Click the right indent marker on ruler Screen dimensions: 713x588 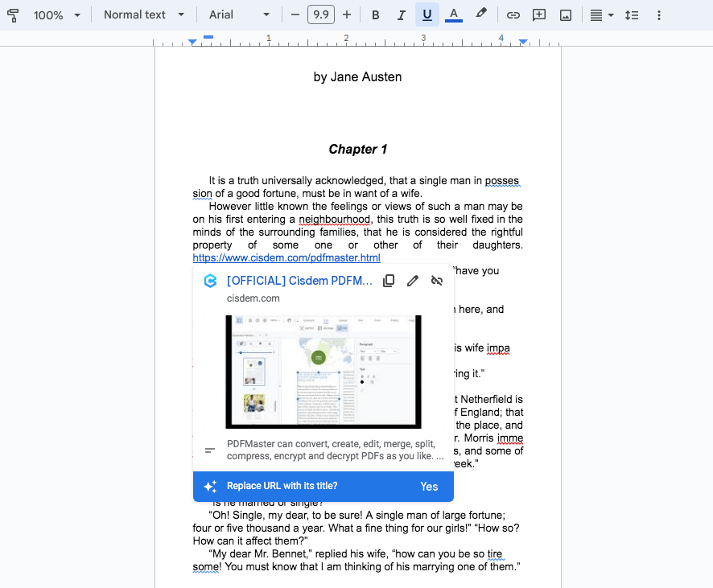point(523,43)
